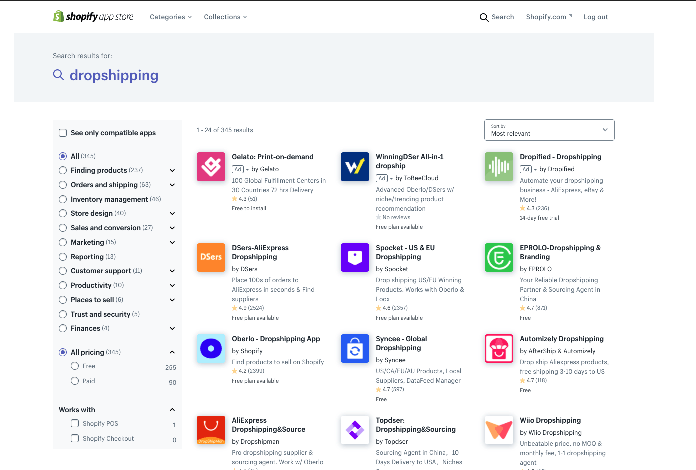Select All pricing radio button

[63, 352]
